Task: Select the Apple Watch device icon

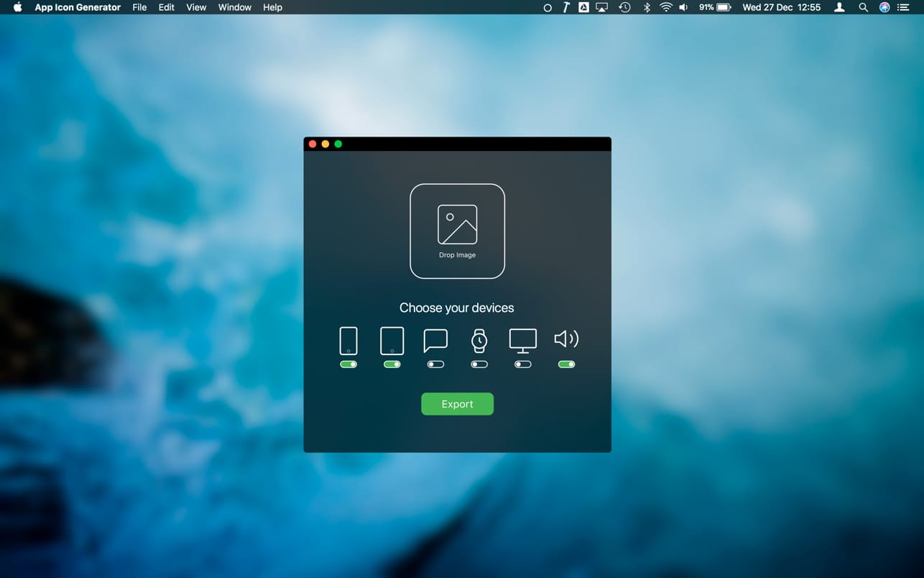Action: (479, 339)
